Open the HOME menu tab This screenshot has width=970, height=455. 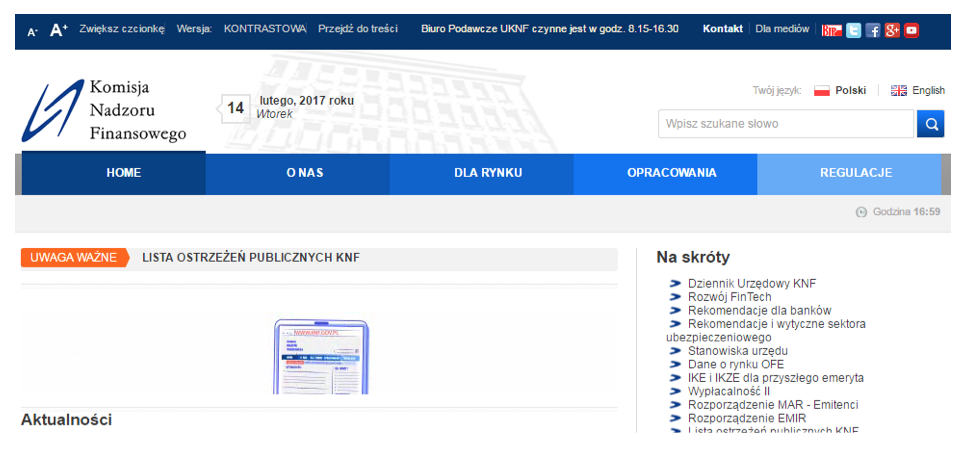point(114,173)
